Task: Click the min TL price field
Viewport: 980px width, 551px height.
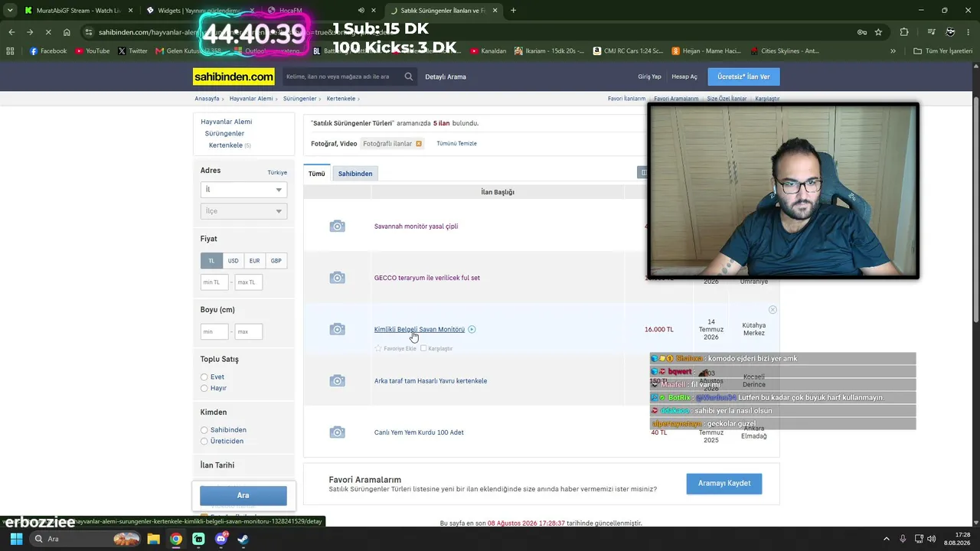Action: click(x=214, y=282)
